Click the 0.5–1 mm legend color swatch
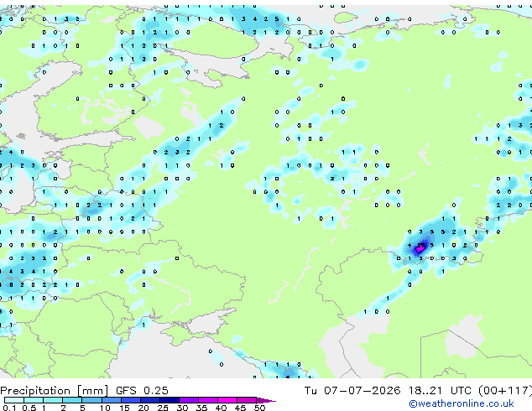 coord(34,400)
